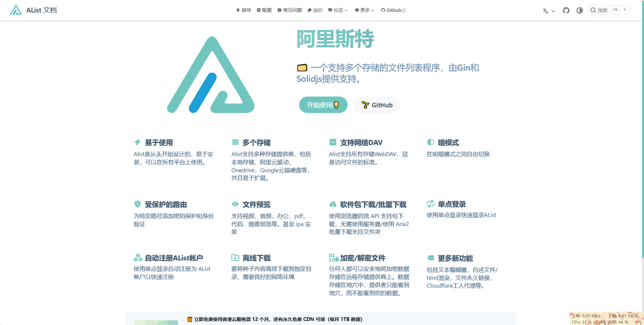
Task: Click the gift icon in the promo banner
Action: tap(190, 319)
